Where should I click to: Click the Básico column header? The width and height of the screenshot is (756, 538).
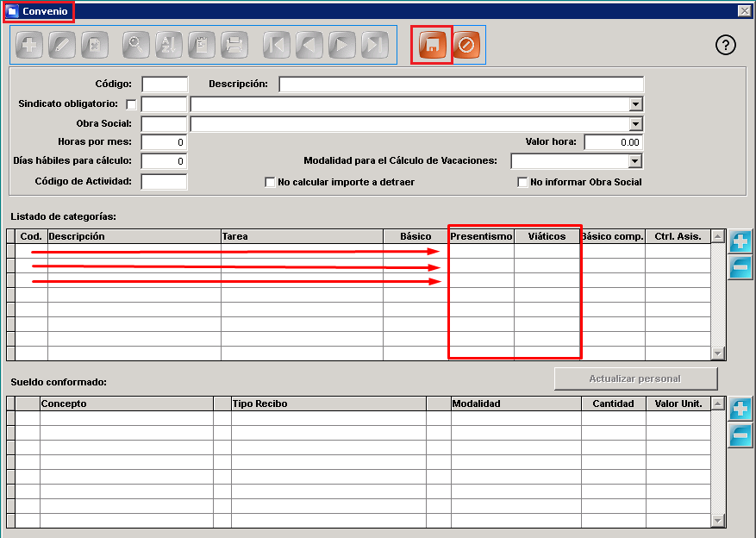click(415, 236)
